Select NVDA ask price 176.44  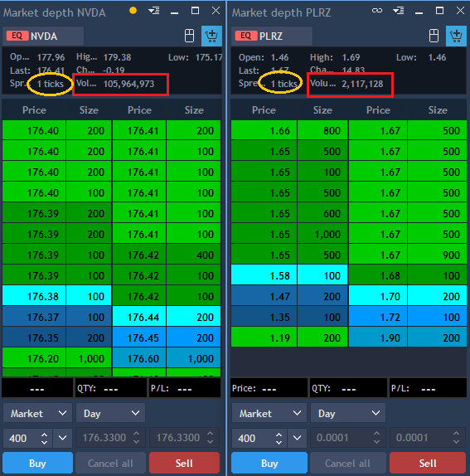(139, 317)
